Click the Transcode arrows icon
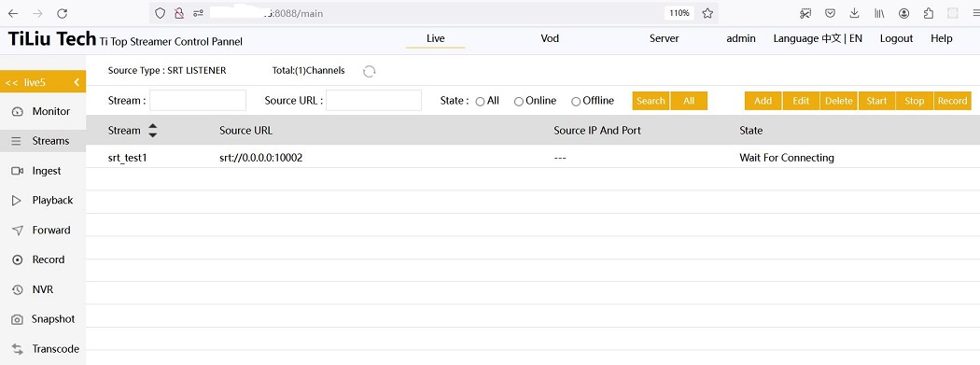 pos(18,349)
